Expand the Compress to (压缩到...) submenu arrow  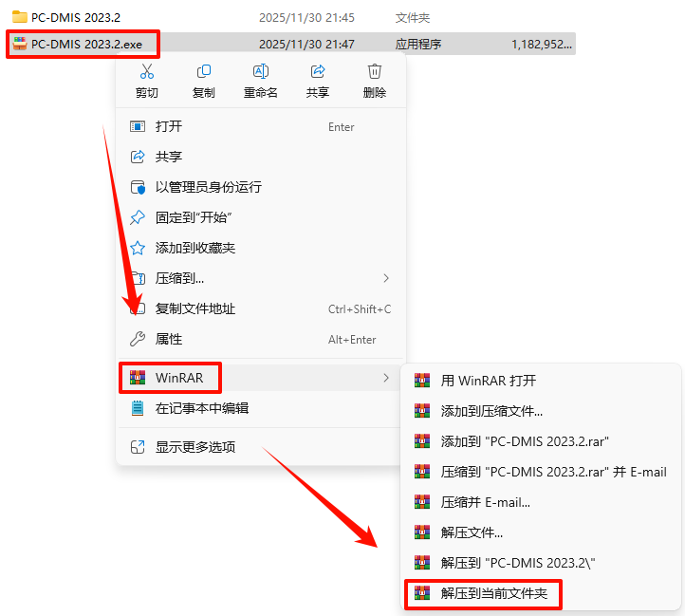tap(386, 278)
